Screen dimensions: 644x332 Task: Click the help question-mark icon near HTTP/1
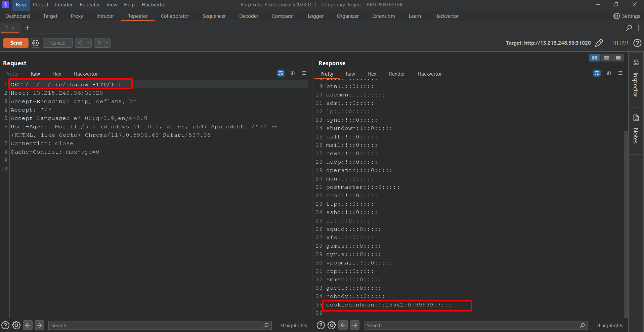click(637, 43)
